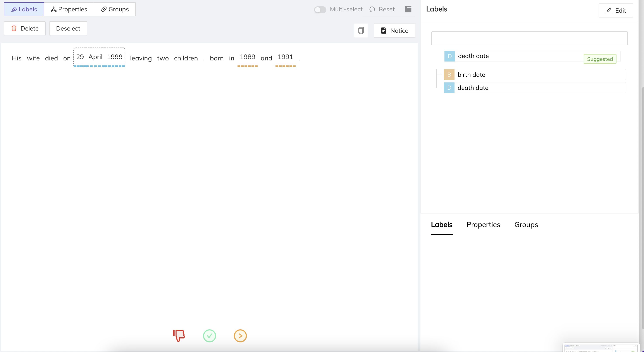
Task: Toggle the Multi-select switch
Action: [x=320, y=10]
